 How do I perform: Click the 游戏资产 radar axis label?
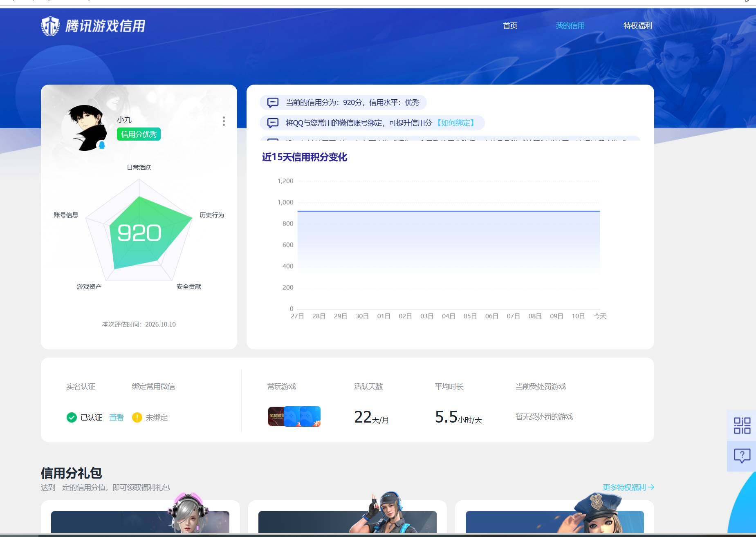click(89, 286)
